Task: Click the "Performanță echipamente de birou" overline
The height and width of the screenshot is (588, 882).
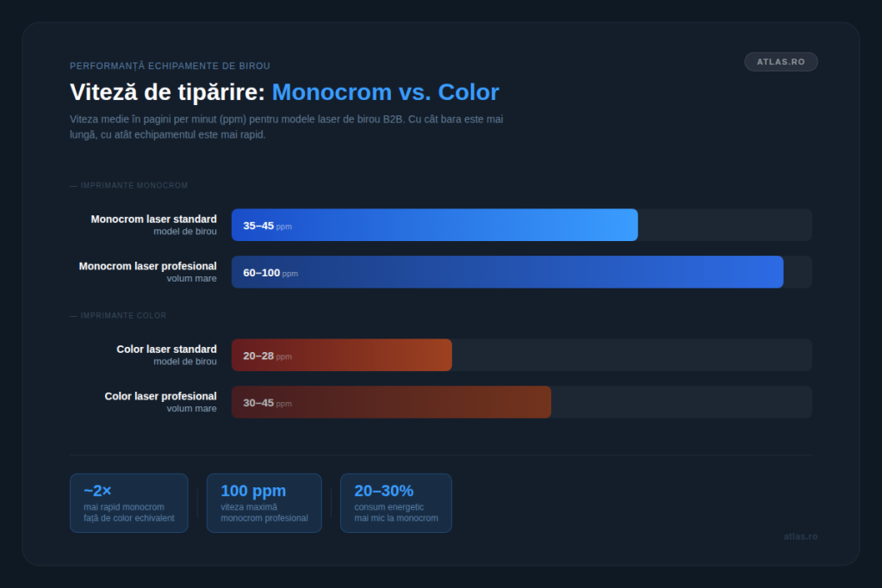Action: click(x=170, y=65)
